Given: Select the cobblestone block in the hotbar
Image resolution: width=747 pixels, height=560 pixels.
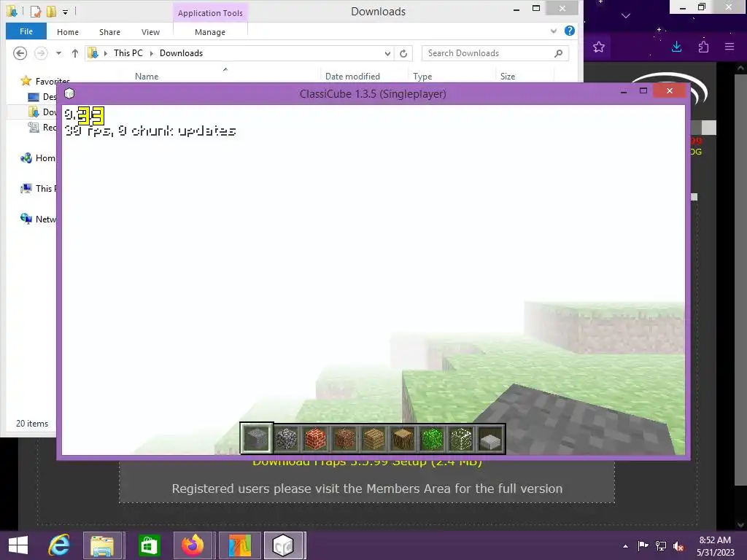Looking at the screenshot, I should point(286,438).
